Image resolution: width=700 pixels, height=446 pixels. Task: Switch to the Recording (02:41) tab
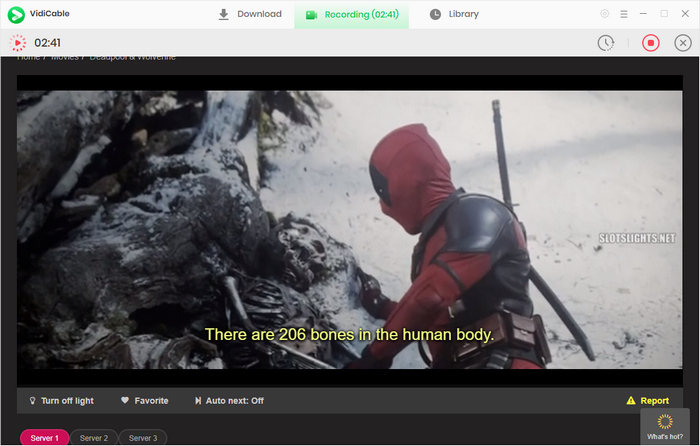coord(351,15)
